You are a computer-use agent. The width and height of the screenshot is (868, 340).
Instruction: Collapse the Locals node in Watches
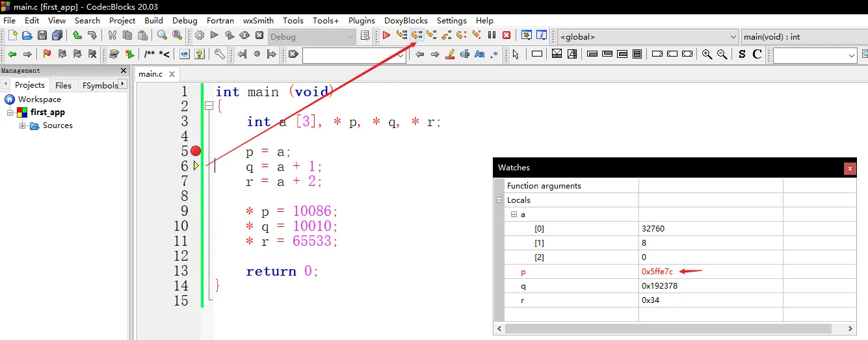coord(499,200)
